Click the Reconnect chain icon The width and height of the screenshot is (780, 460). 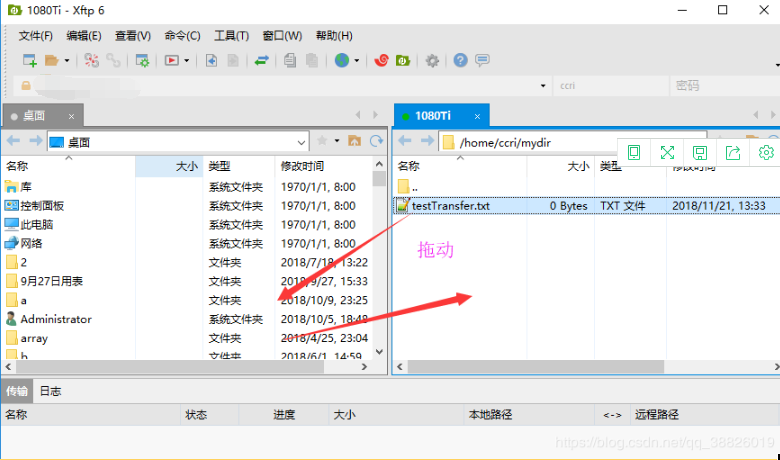pyautogui.click(x=113, y=60)
